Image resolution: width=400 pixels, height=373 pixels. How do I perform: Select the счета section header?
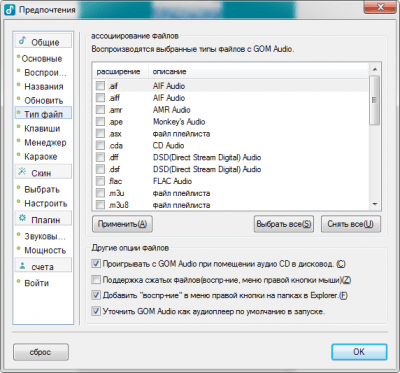tap(43, 266)
